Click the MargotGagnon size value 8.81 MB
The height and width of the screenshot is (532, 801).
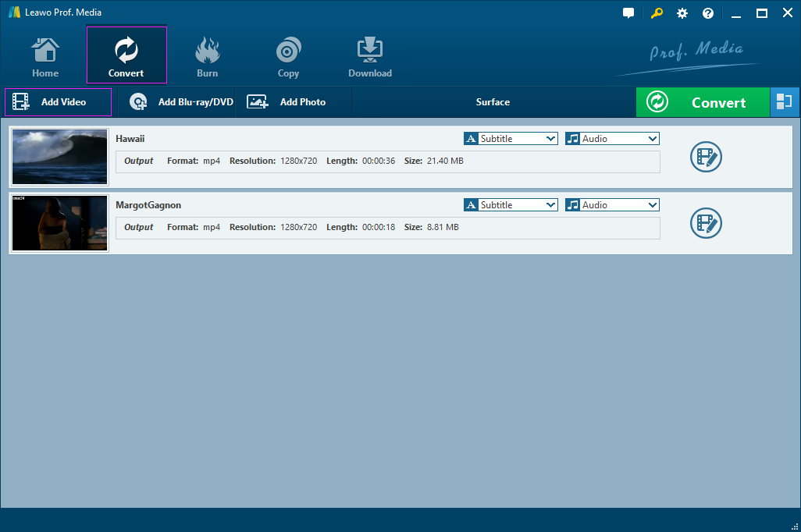(x=443, y=227)
